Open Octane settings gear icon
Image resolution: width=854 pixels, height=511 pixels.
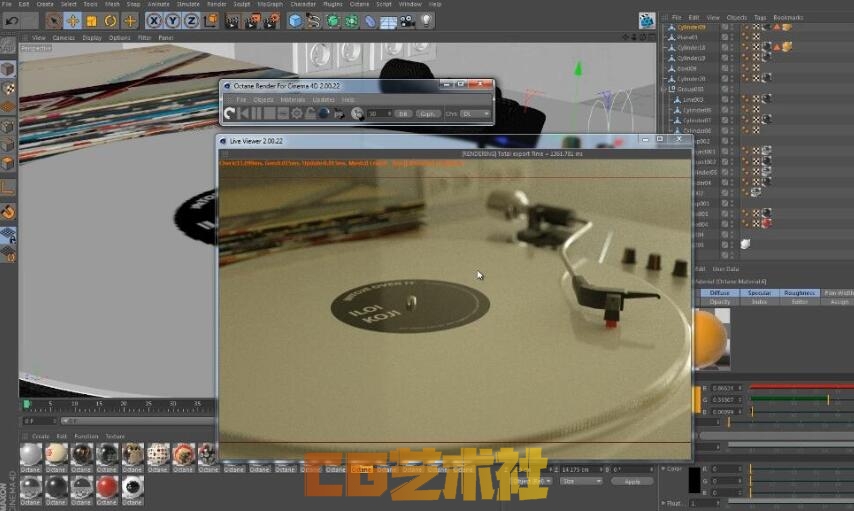click(297, 113)
